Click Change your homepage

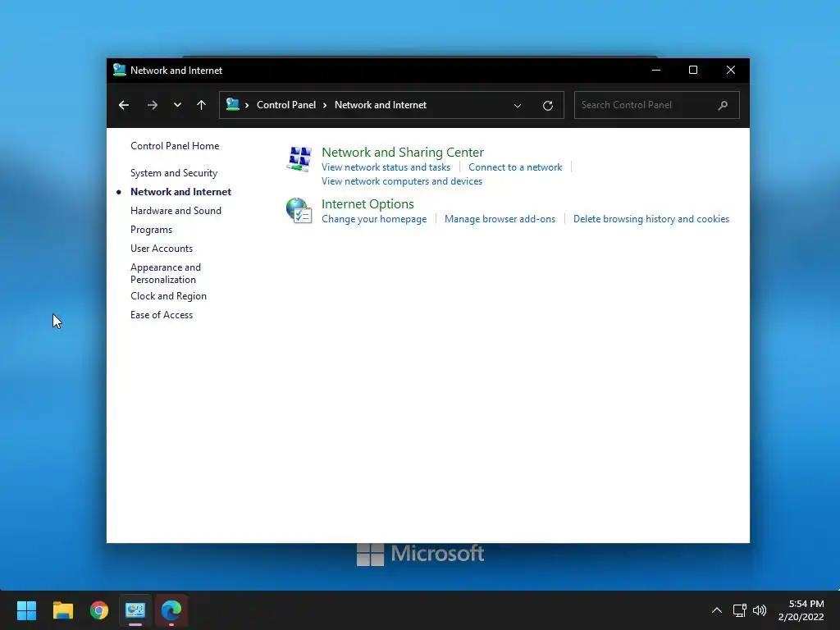point(374,219)
